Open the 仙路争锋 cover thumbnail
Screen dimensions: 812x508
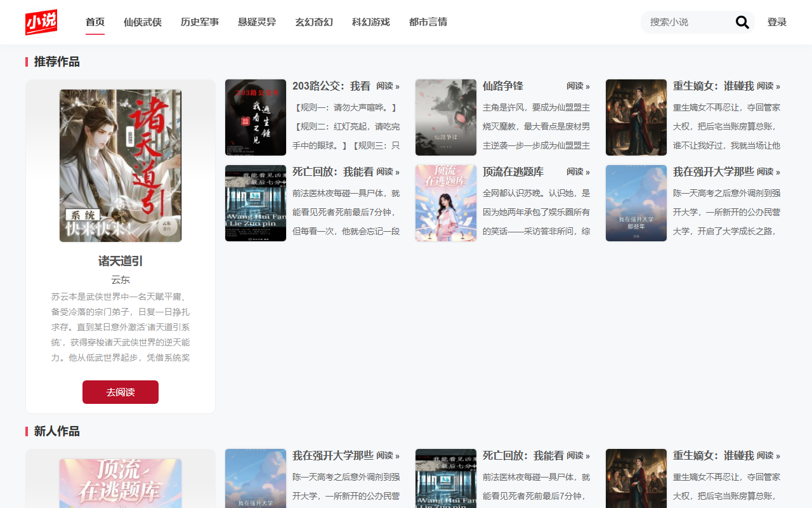(x=446, y=117)
